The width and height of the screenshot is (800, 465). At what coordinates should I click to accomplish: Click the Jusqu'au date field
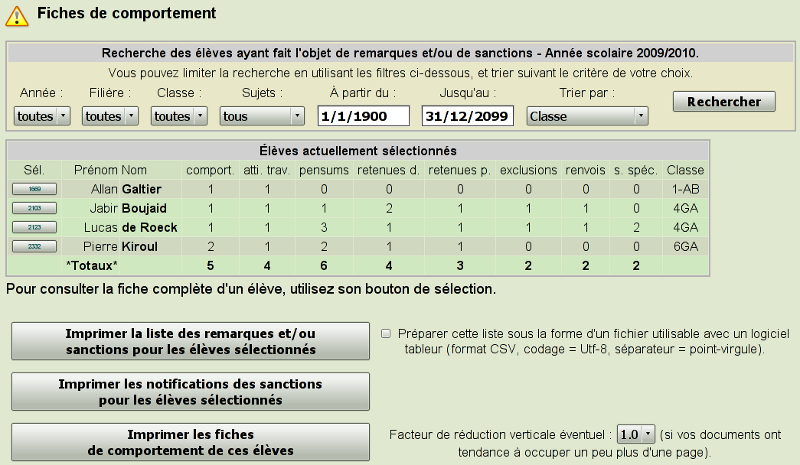coord(467,116)
